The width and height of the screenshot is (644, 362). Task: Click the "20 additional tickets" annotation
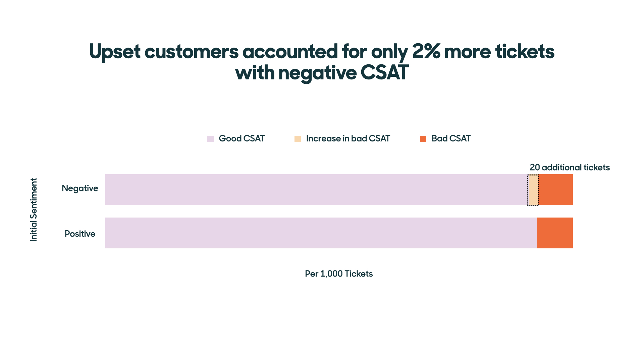[x=570, y=167]
